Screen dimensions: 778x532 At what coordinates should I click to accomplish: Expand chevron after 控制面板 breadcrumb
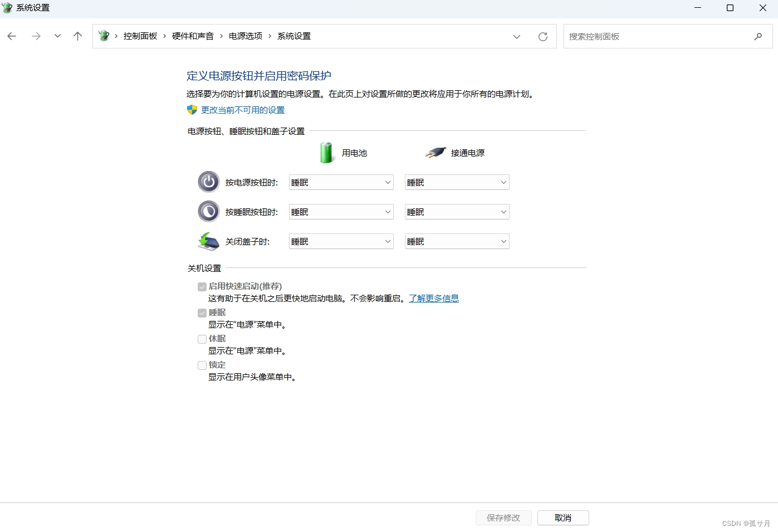(165, 36)
